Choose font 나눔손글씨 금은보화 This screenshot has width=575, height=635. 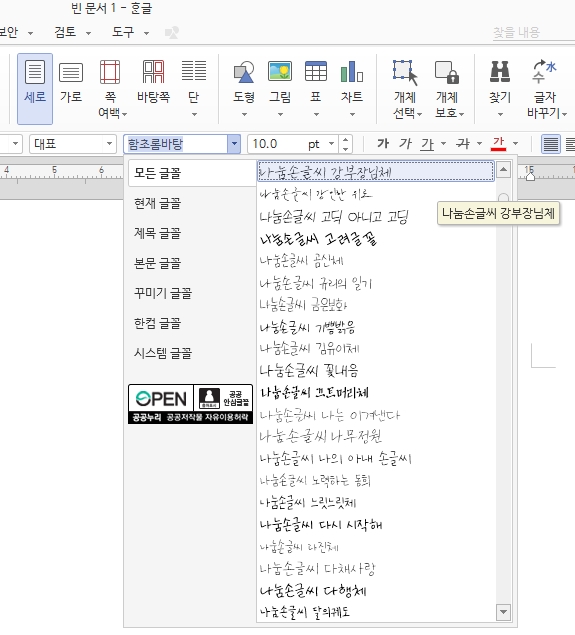(x=376, y=305)
